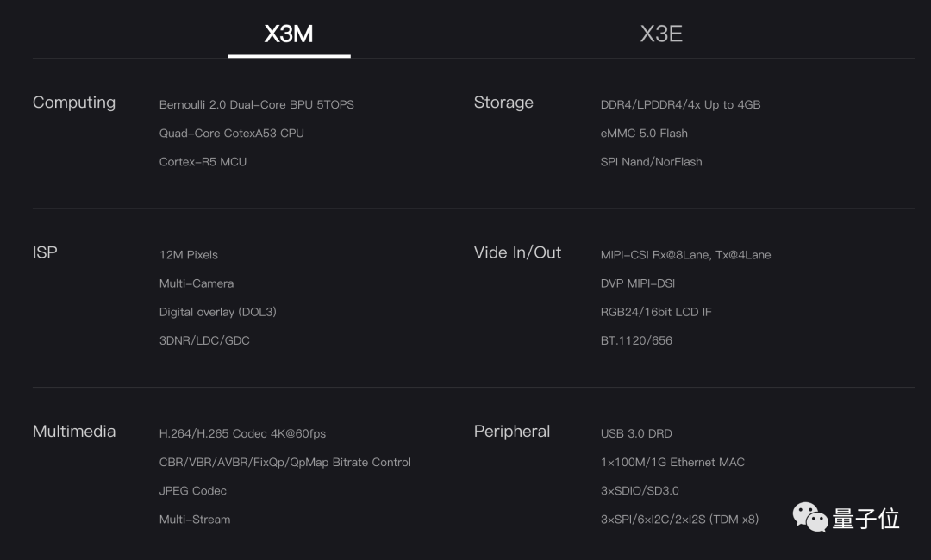The height and width of the screenshot is (560, 931).
Task: Click Quad-Core CotexA53 CPU line
Action: point(231,133)
